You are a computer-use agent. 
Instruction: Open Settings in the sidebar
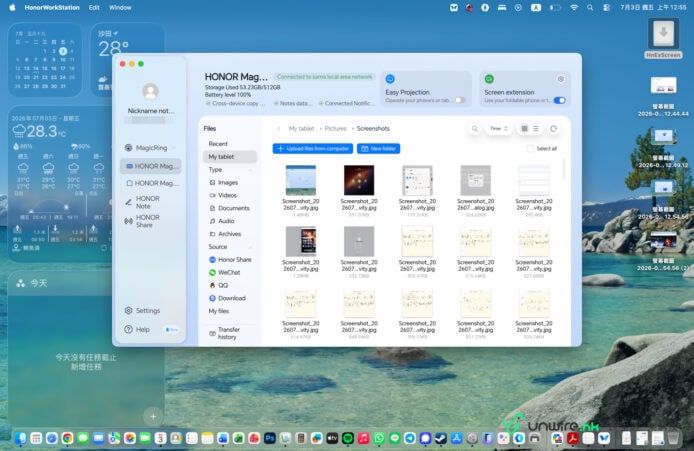[x=143, y=311]
